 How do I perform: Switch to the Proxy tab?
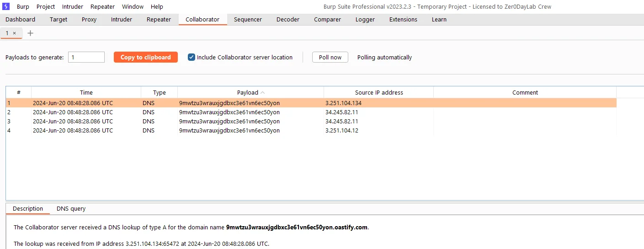89,19
